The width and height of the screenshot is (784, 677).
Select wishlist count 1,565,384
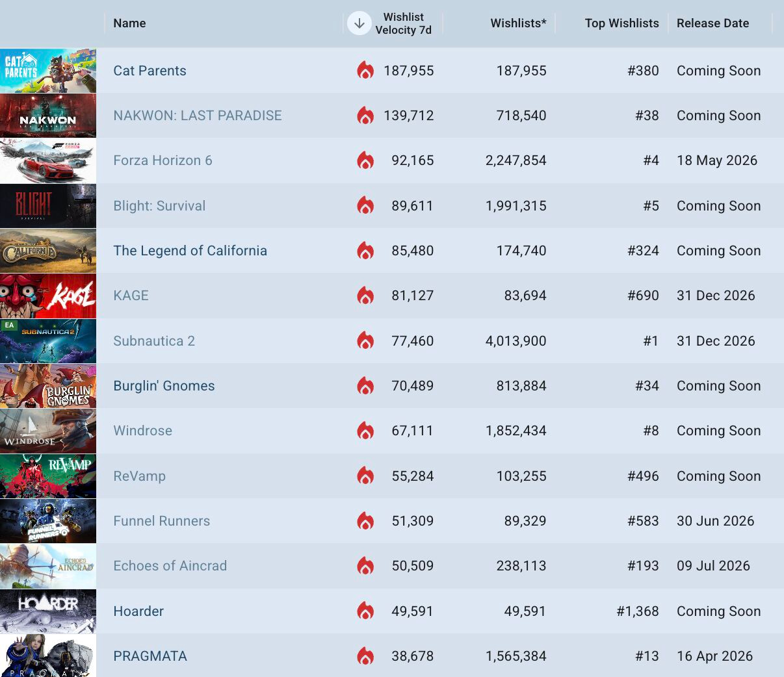(x=516, y=656)
